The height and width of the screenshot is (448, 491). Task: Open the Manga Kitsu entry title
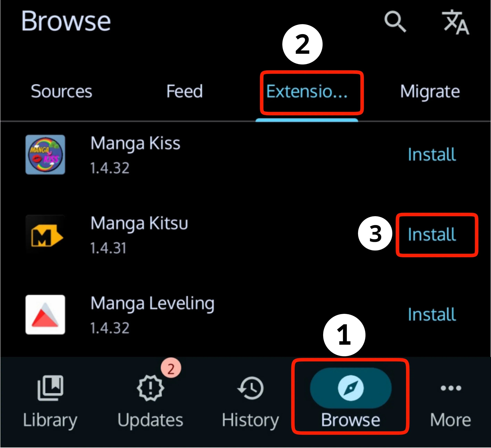tap(139, 223)
